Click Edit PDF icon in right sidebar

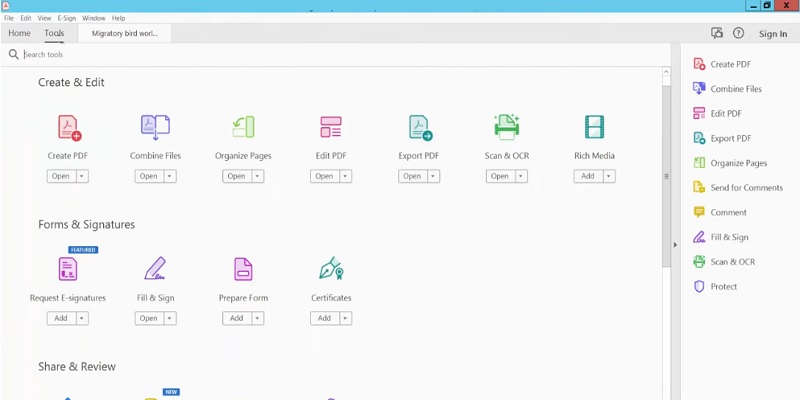(699, 113)
